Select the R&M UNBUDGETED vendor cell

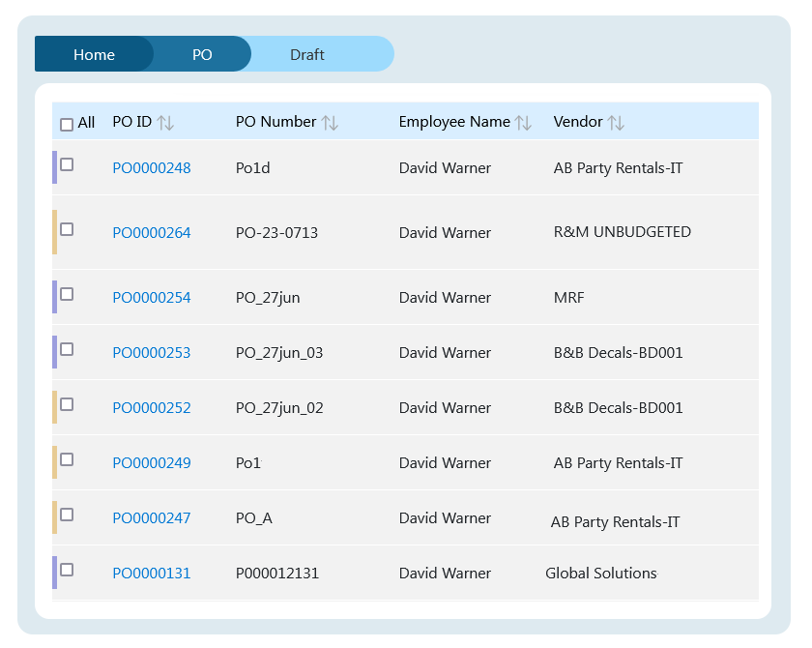point(622,232)
